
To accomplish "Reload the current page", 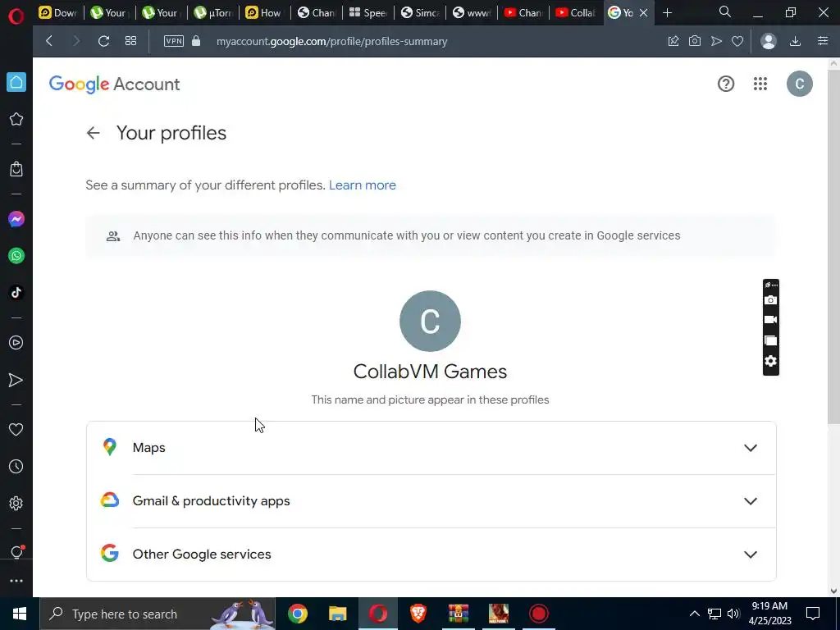I will (x=104, y=41).
